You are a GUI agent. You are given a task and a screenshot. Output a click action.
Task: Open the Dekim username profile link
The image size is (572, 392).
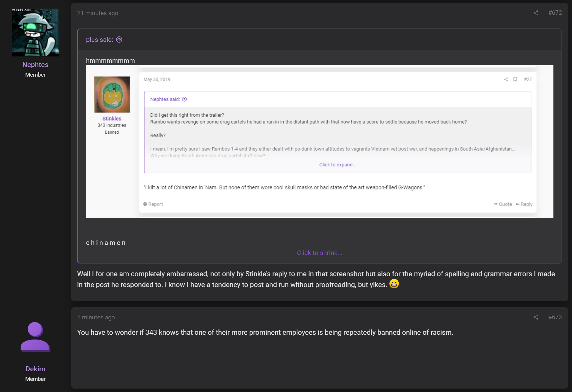[x=35, y=369]
